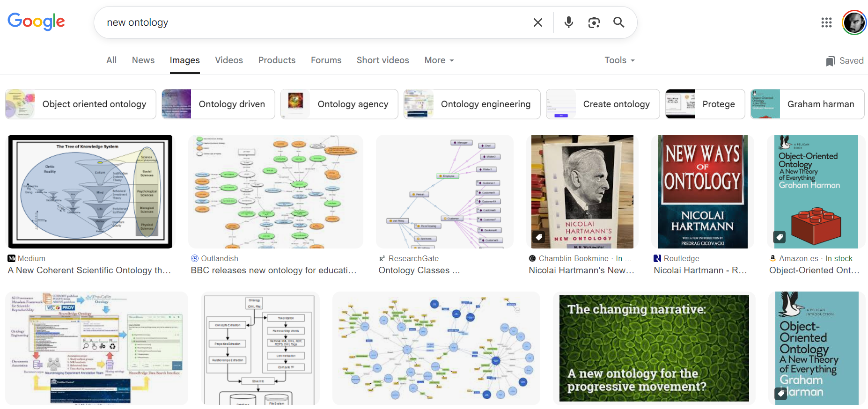Screen dimensions: 868x409
Task: Open Tree of Knowledge System image
Action: click(90, 191)
